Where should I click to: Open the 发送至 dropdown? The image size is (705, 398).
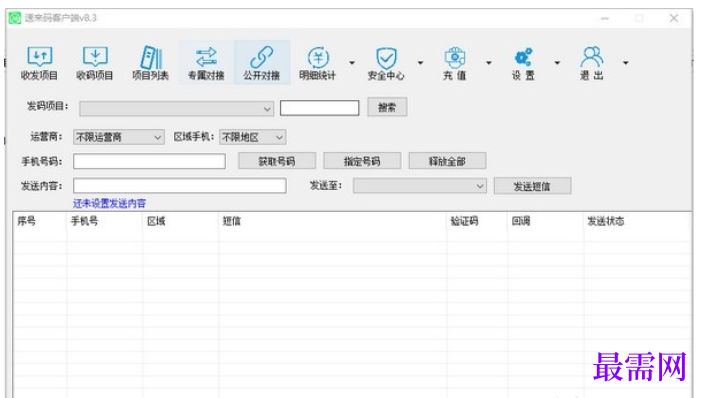point(419,186)
